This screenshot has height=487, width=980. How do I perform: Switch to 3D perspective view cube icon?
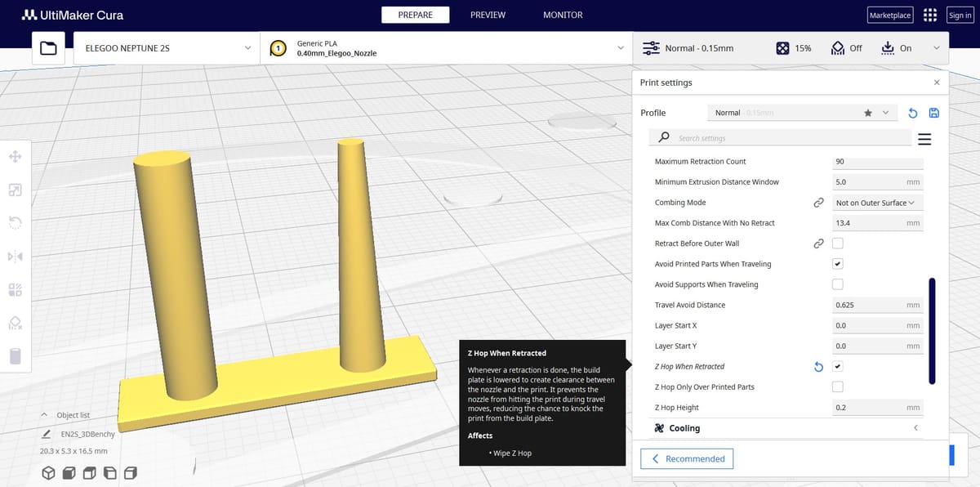[48, 473]
